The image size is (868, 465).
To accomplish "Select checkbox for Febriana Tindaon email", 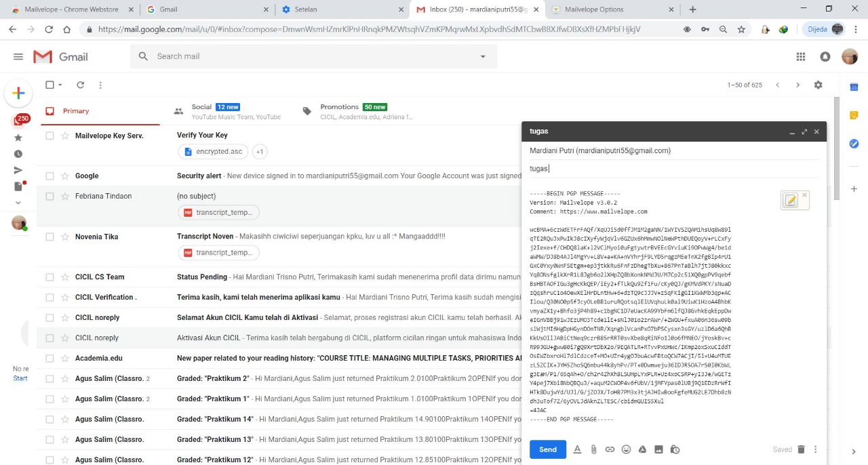I will click(50, 196).
